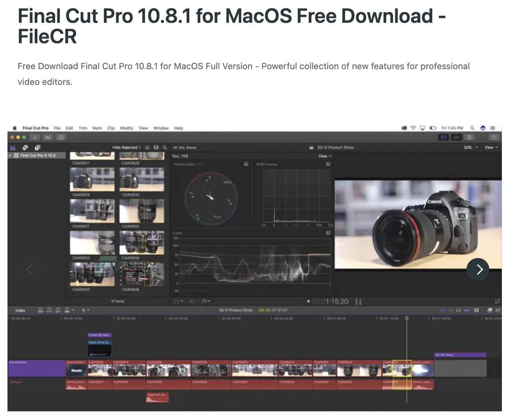
Task: Open the Mark menu
Action: pos(97,128)
